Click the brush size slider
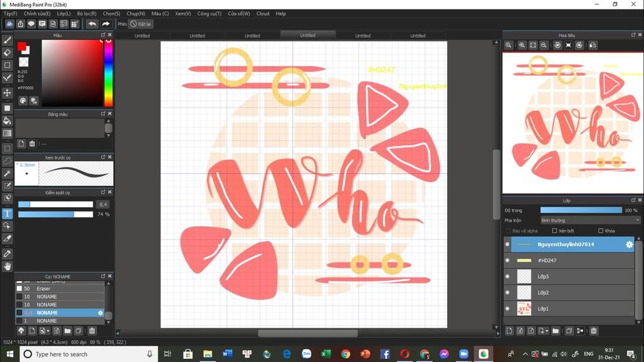Screen dimensions: 644x362 point(55,205)
